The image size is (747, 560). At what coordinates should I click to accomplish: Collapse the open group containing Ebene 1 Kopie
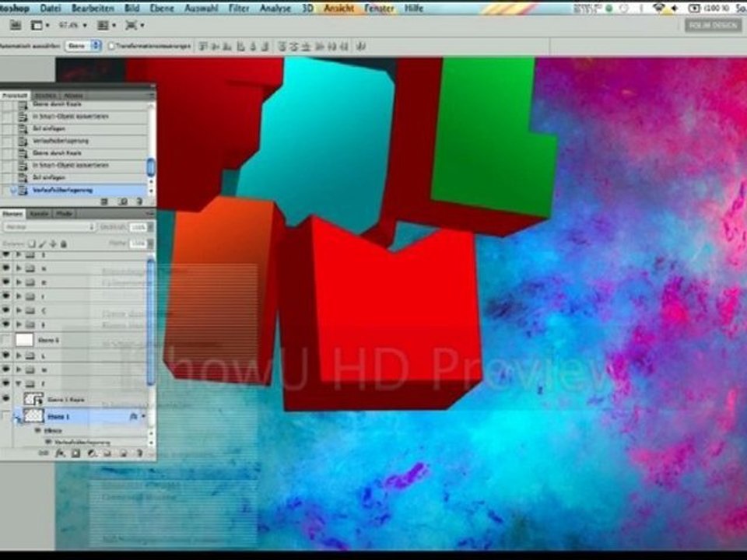click(x=19, y=383)
